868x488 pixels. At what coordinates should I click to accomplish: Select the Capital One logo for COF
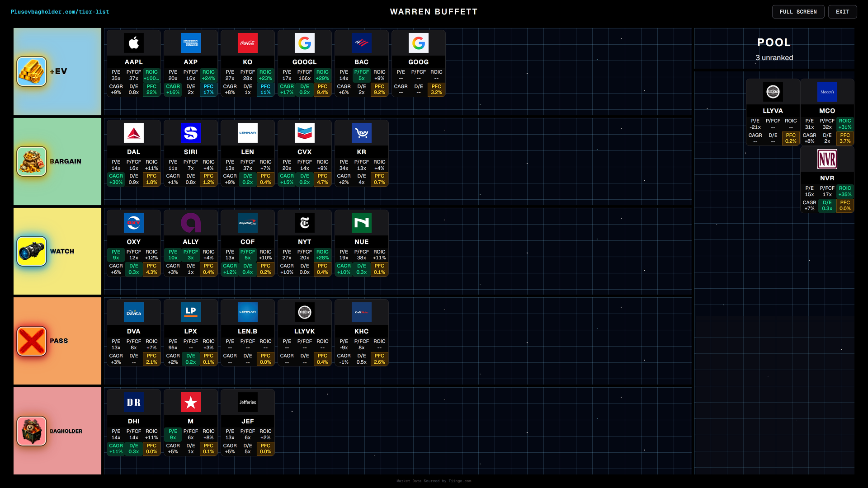pyautogui.click(x=248, y=223)
